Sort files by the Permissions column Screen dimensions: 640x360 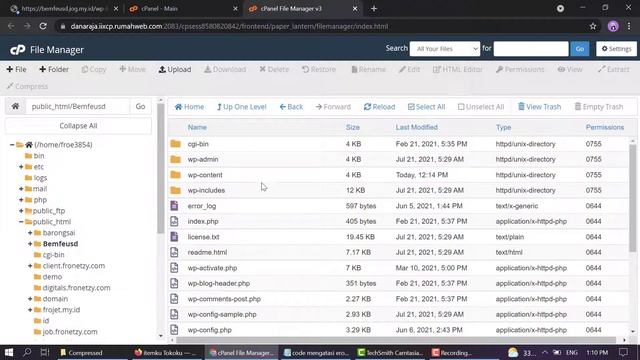point(604,127)
